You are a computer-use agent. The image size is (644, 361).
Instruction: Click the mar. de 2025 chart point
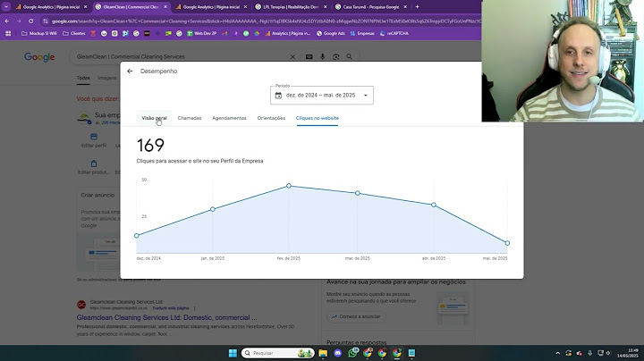(x=357, y=193)
